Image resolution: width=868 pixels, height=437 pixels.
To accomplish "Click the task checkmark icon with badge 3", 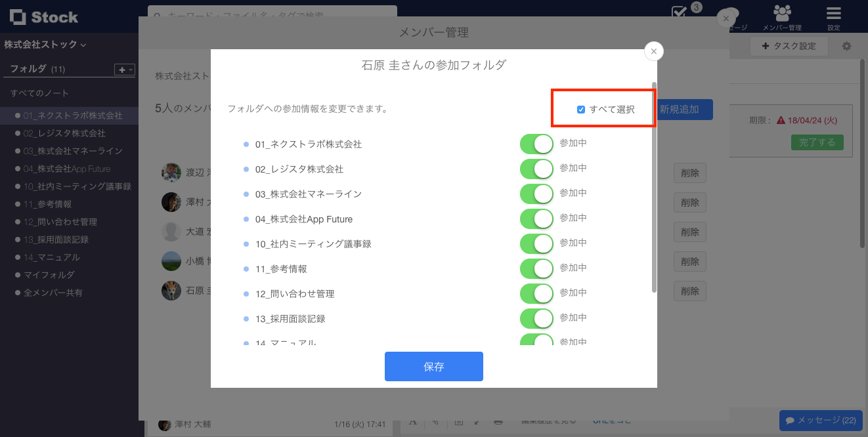I will tap(680, 13).
